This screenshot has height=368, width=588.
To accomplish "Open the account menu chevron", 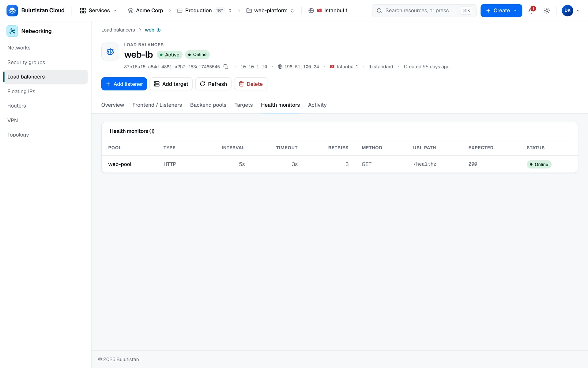I will (x=578, y=11).
